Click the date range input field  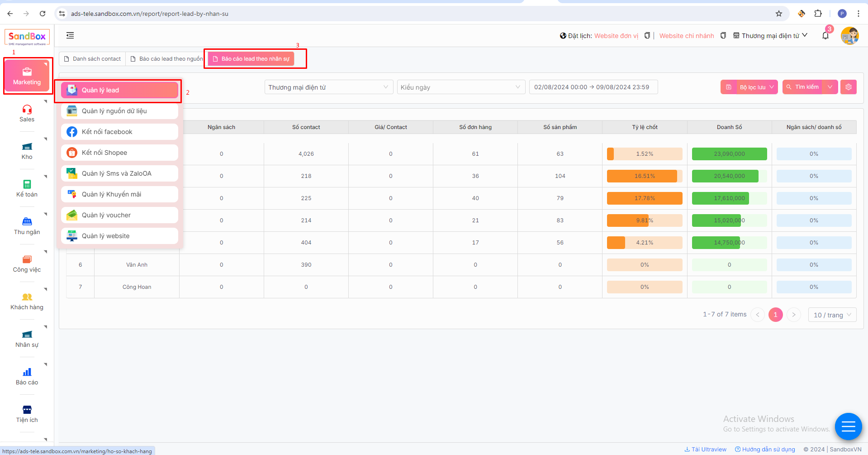593,87
